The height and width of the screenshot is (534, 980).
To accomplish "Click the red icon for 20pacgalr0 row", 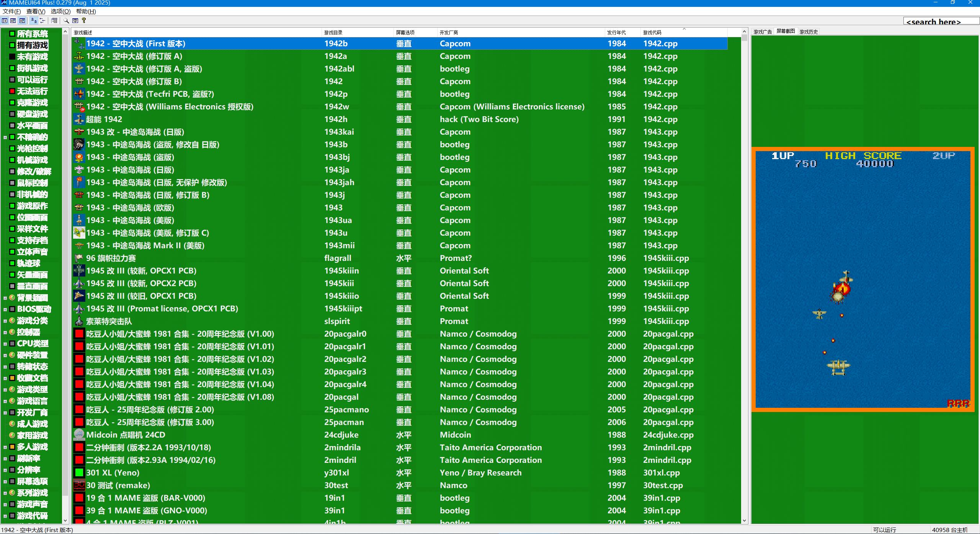I will coord(79,334).
